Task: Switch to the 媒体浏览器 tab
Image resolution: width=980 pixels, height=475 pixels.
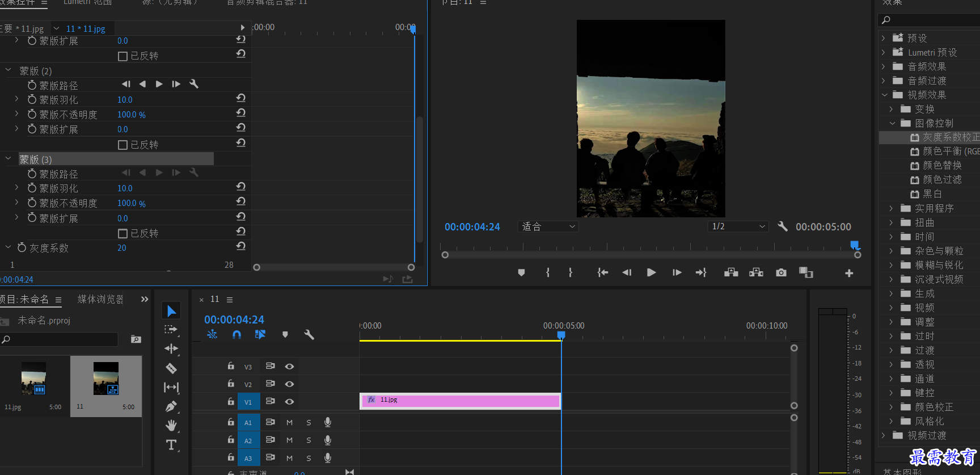Action: pyautogui.click(x=100, y=299)
